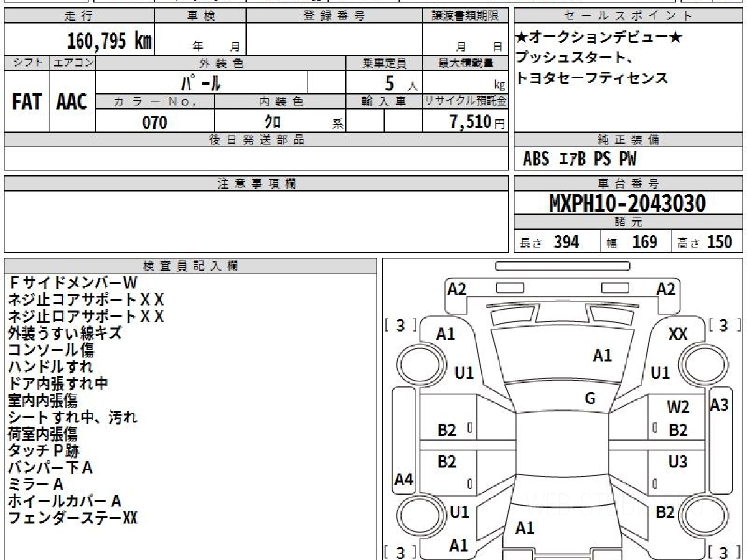Viewport: 747px width, 560px height.
Task: Select the 長さ 394 length specification
Action: click(557, 243)
